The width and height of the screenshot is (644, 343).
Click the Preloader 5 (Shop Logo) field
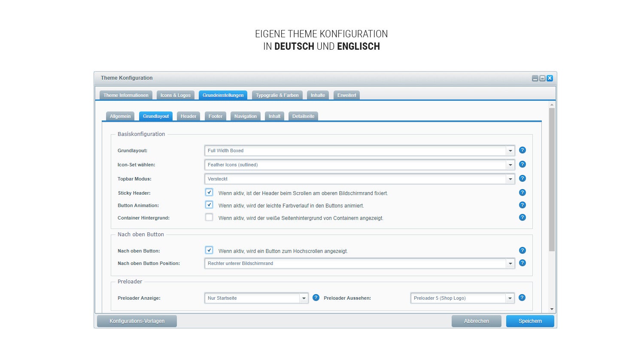click(459, 298)
